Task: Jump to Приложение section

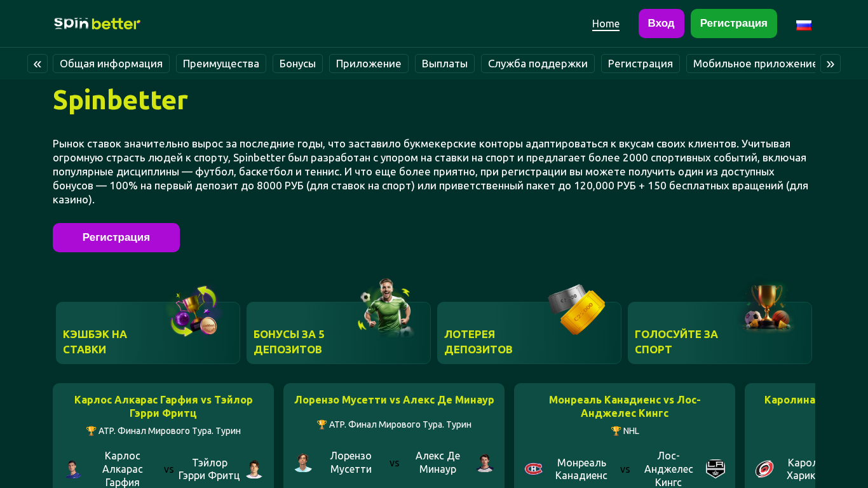Action: [369, 64]
